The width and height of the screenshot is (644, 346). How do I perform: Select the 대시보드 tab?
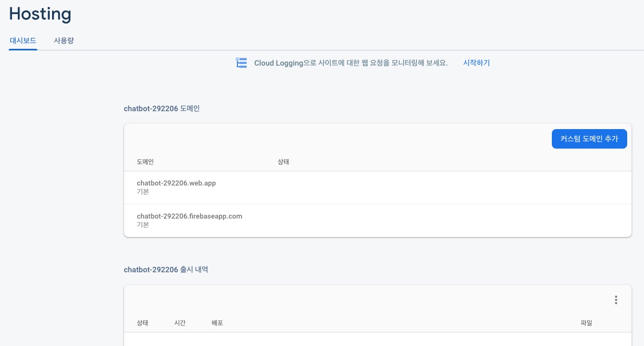pyautogui.click(x=23, y=41)
